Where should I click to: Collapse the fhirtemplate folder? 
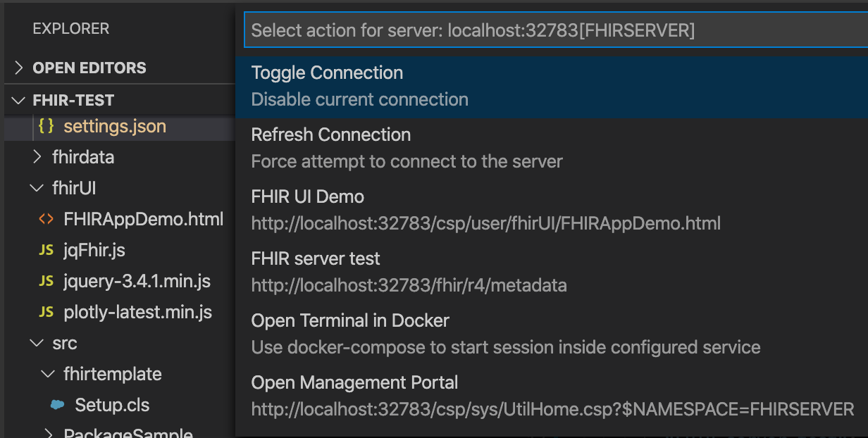click(47, 374)
